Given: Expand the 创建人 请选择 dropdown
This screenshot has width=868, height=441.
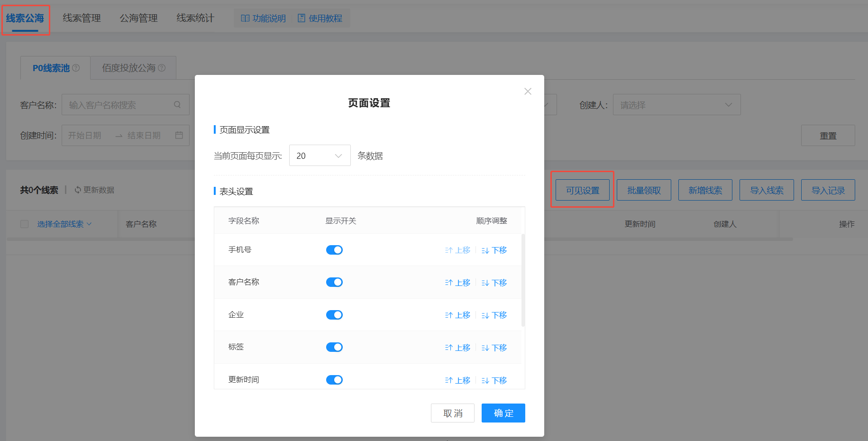Looking at the screenshot, I should [x=676, y=105].
